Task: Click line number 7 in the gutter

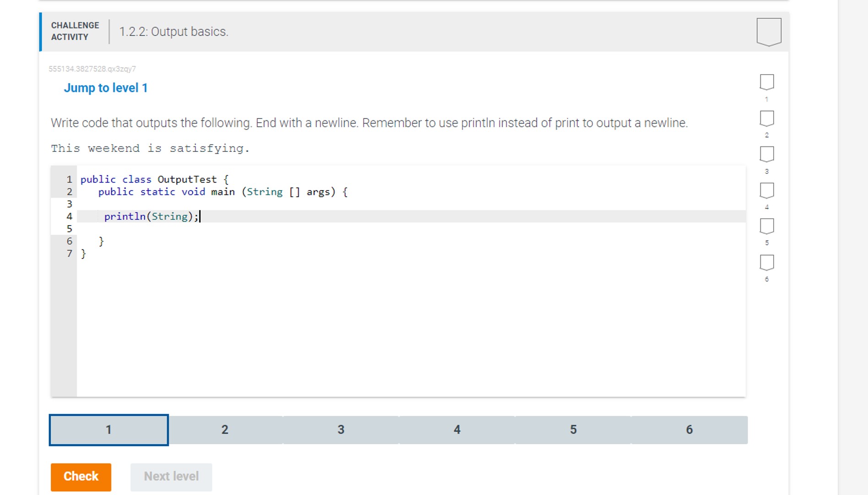Action: [69, 253]
